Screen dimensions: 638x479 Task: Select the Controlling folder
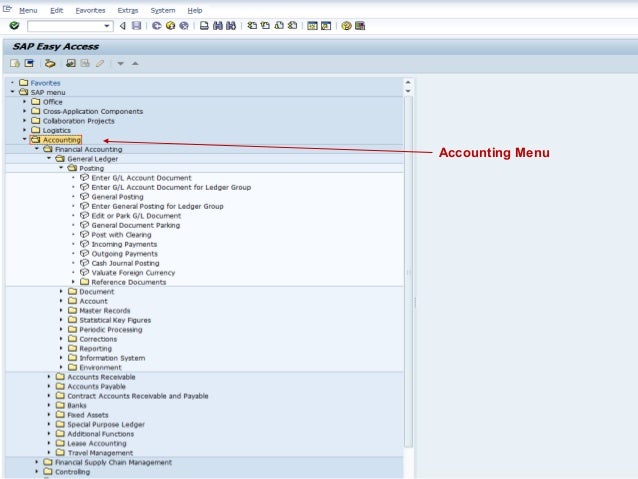pyautogui.click(x=72, y=472)
